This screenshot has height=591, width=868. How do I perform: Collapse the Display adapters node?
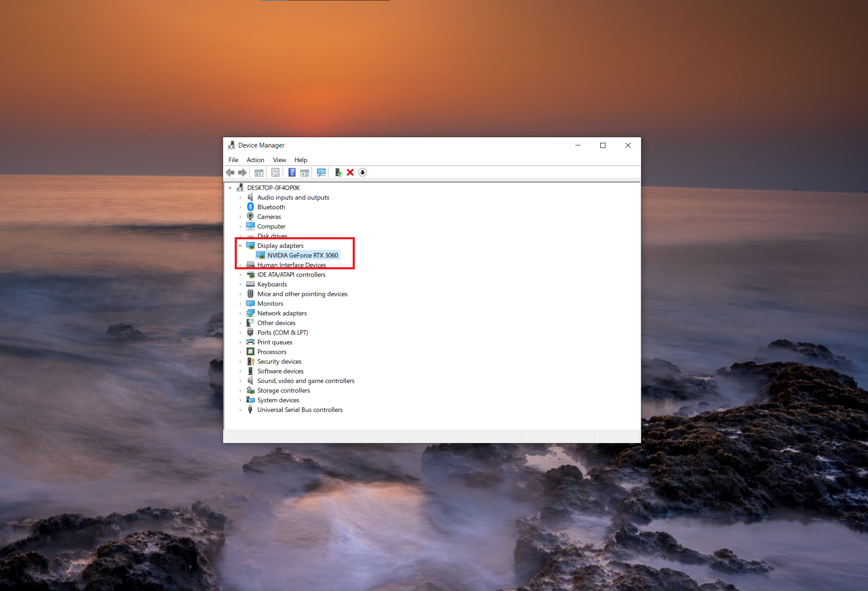240,246
